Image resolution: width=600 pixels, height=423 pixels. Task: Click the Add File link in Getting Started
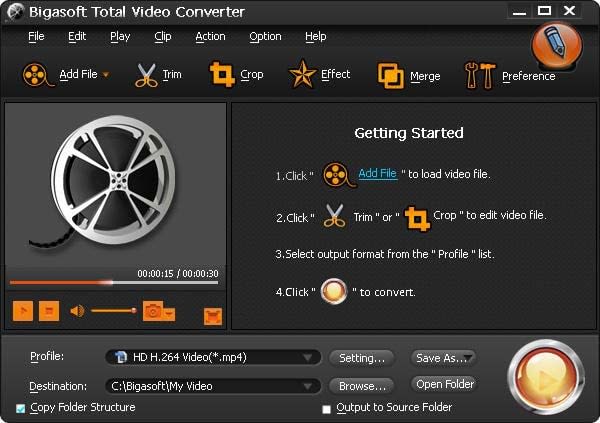tap(378, 173)
